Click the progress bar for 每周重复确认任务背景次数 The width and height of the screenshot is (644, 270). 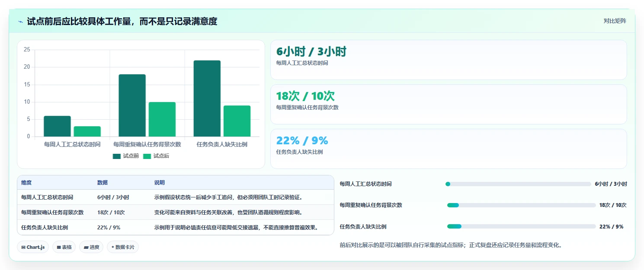(521, 205)
